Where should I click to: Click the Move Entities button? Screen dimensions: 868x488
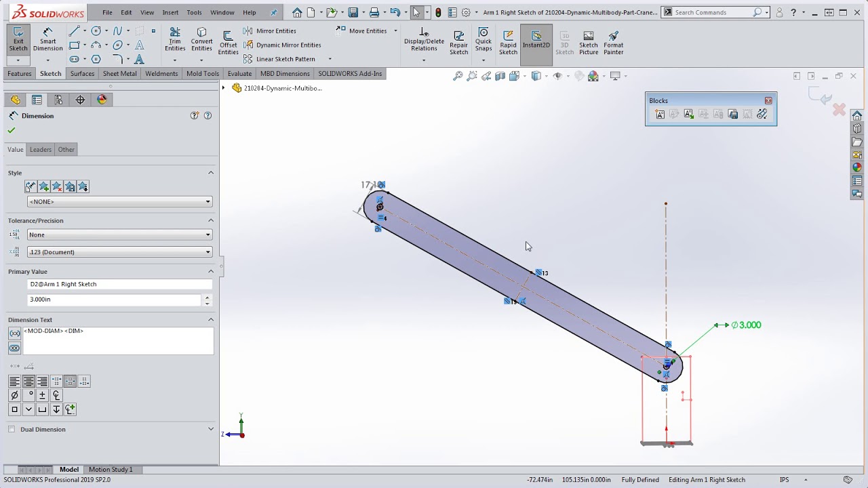pos(361,30)
